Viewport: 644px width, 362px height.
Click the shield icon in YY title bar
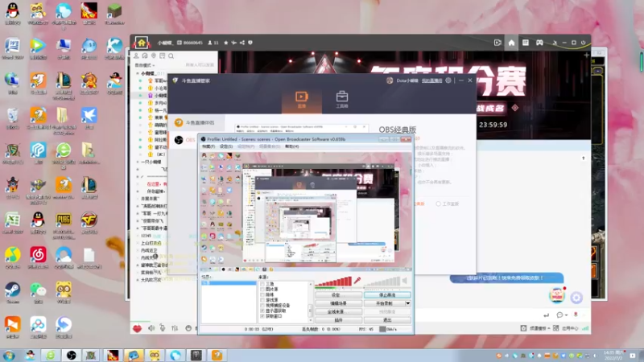(x=250, y=43)
